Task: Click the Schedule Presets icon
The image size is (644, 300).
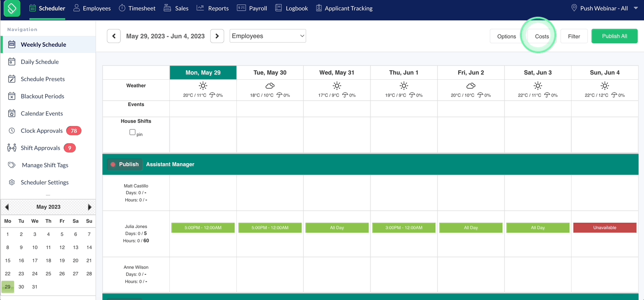Action: (x=12, y=79)
